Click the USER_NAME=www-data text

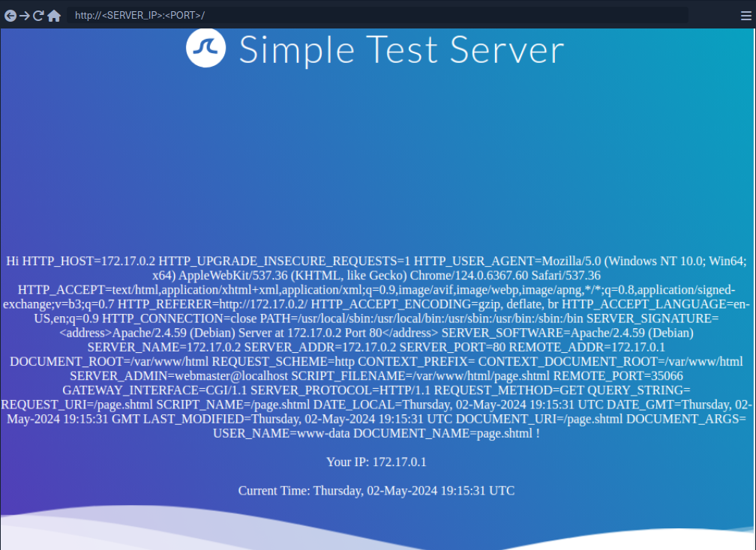pyautogui.click(x=282, y=433)
